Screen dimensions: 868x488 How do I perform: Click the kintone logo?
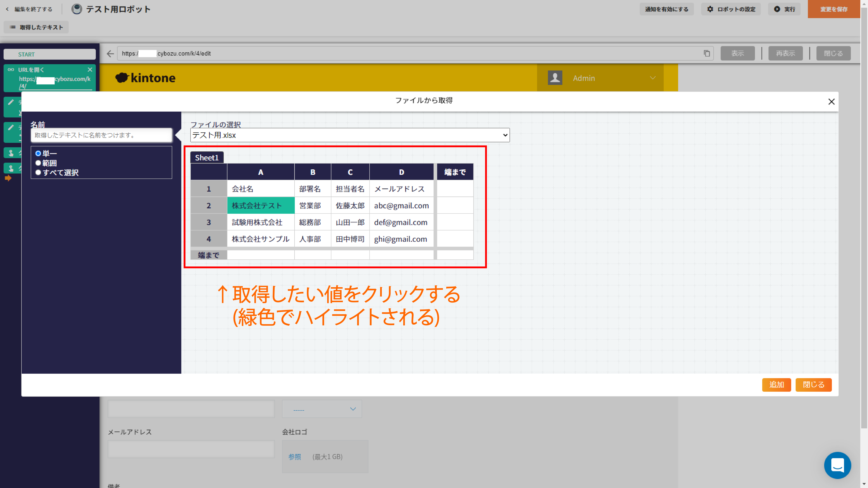tap(146, 78)
